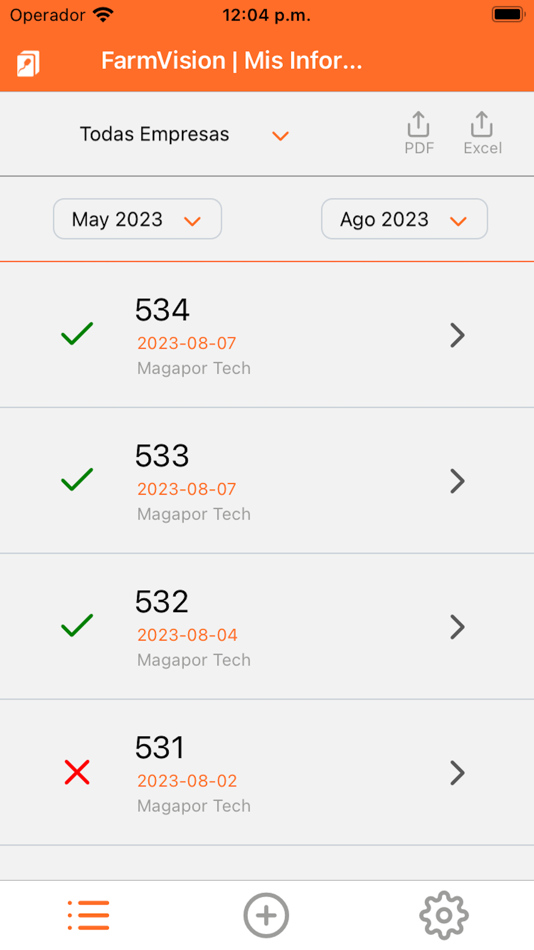This screenshot has width=534, height=950.
Task: Open report 533 via its chevron arrow
Action: point(458,480)
